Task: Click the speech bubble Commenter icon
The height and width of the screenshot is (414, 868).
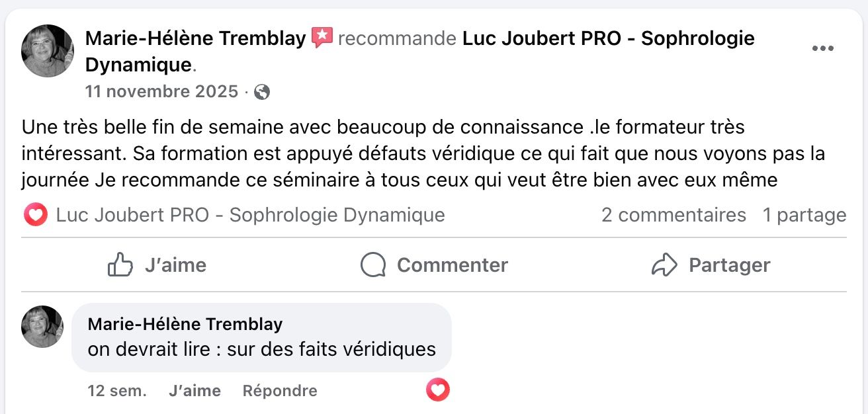Action: pos(373,265)
